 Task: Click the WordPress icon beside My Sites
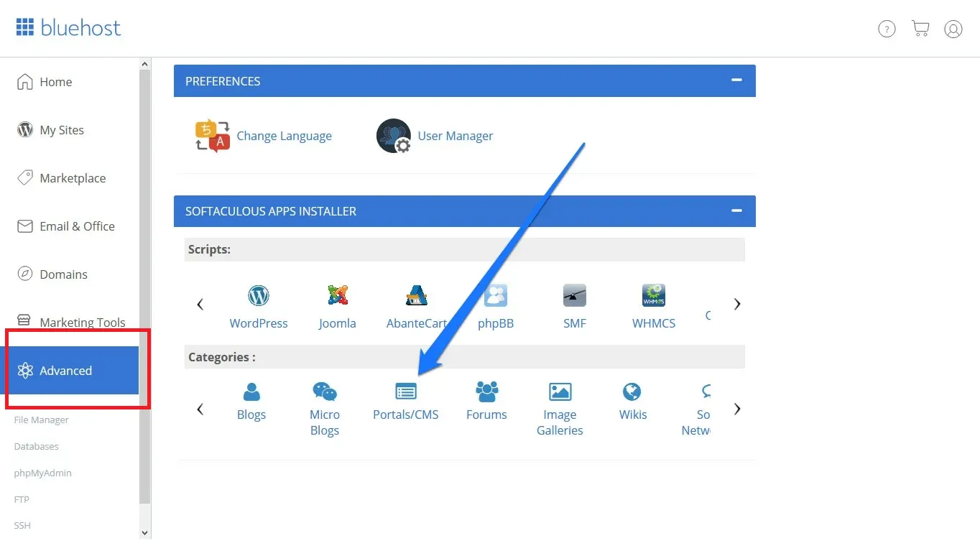click(x=25, y=130)
